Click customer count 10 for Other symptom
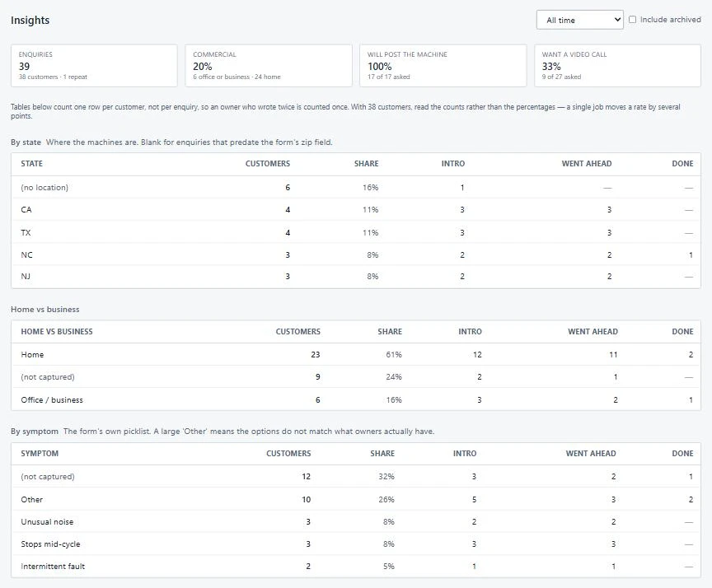This screenshot has width=712, height=588. [x=306, y=499]
